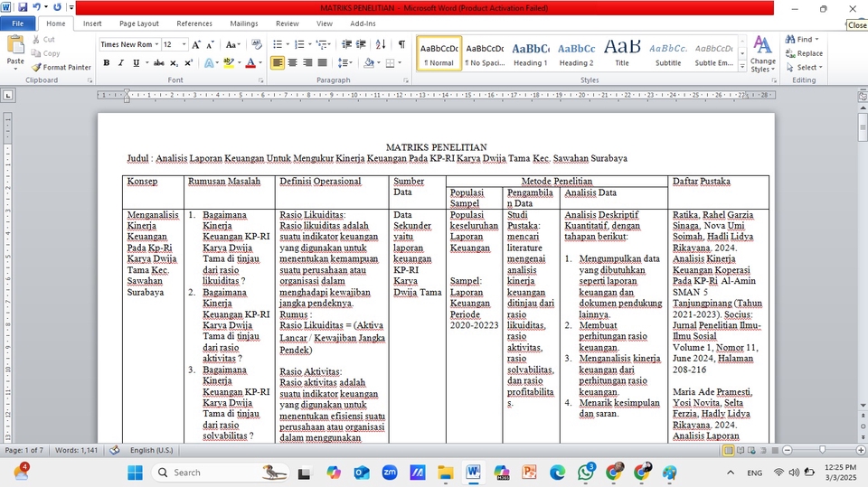This screenshot has width=868, height=487.
Task: Apply the Heading 1 style
Action: (531, 53)
